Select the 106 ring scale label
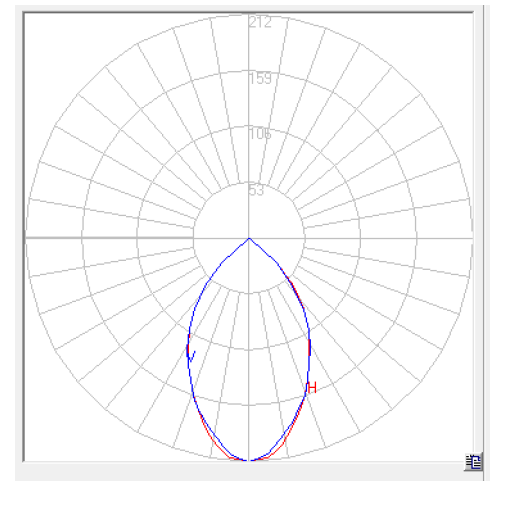The height and width of the screenshot is (506, 515). pos(260,134)
